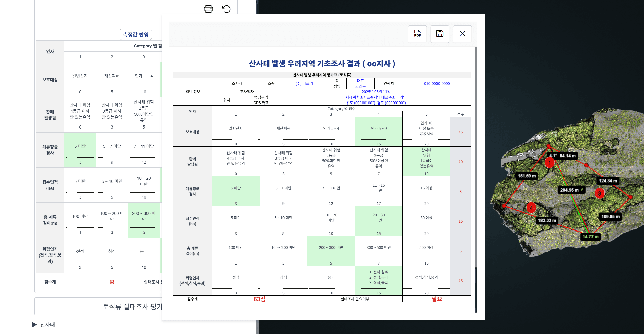Select 5 미만 for 계류평균경사
Image resolution: width=644 pixels, height=334 pixels.
click(236, 188)
